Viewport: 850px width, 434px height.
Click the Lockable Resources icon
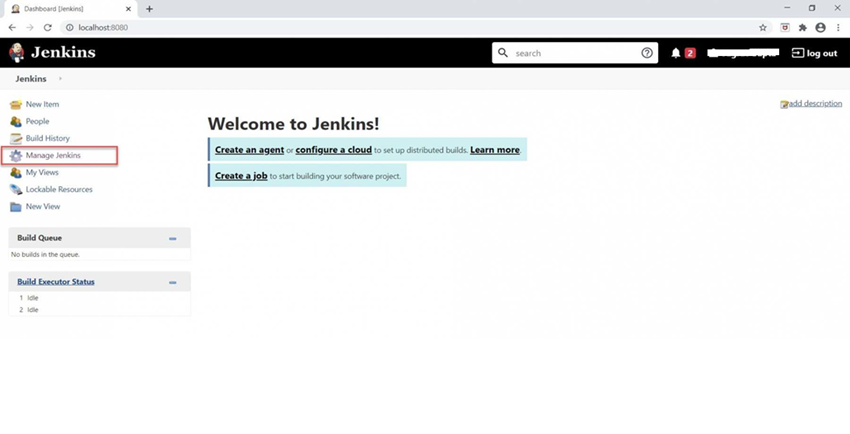coord(16,190)
